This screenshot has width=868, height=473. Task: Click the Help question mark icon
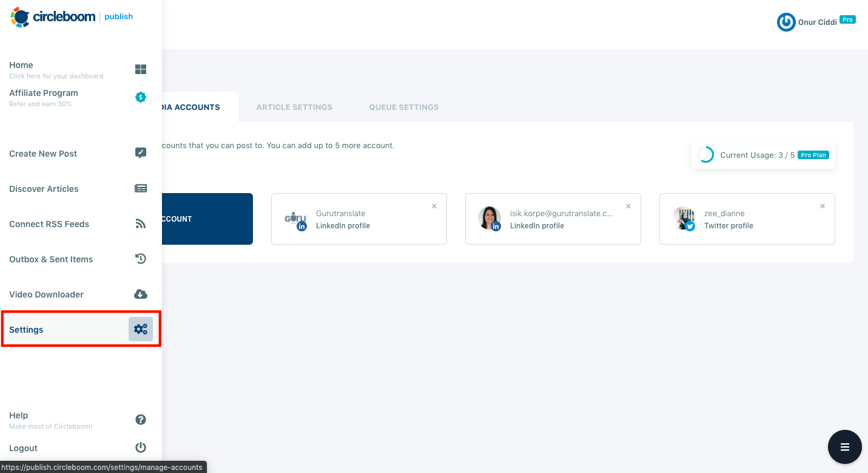point(141,420)
